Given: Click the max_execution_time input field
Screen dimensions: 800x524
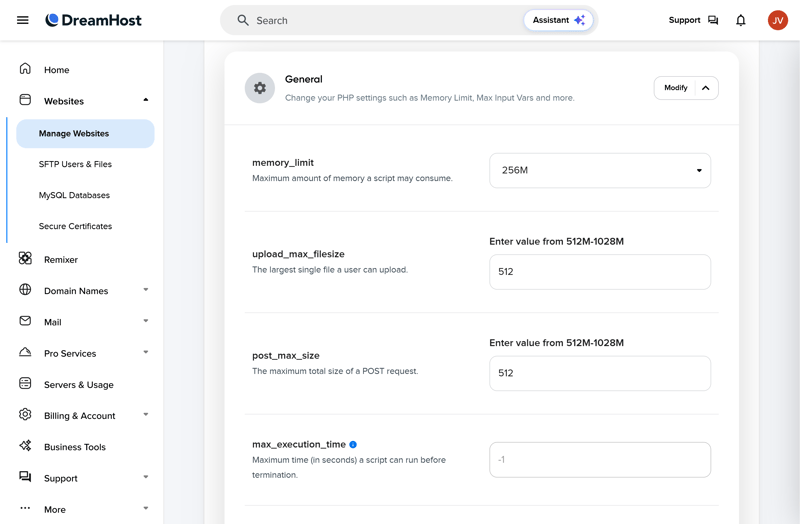Looking at the screenshot, I should pos(600,460).
